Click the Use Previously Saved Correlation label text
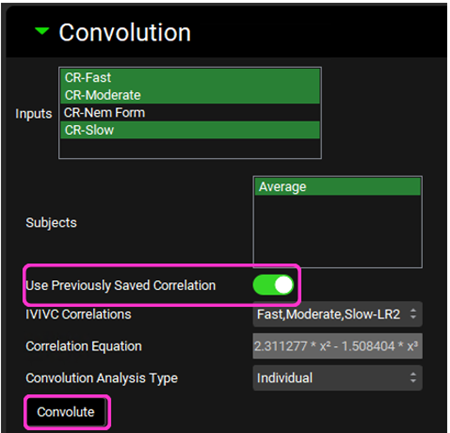Image resolution: width=450 pixels, height=433 pixels. click(x=121, y=285)
